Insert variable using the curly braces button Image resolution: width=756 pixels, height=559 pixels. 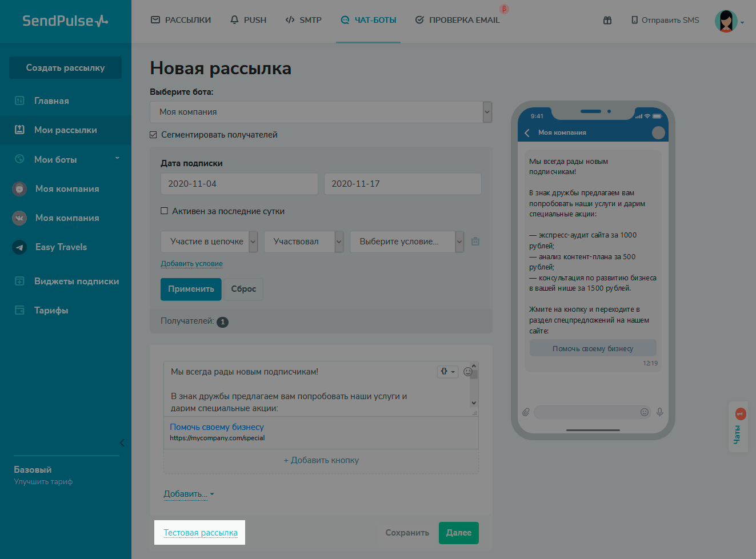click(x=447, y=372)
